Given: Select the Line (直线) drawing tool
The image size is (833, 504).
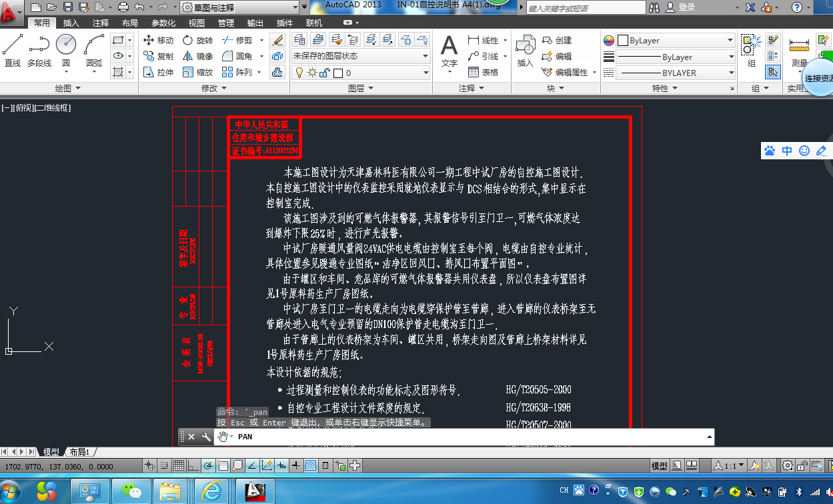Looking at the screenshot, I should pos(12,51).
